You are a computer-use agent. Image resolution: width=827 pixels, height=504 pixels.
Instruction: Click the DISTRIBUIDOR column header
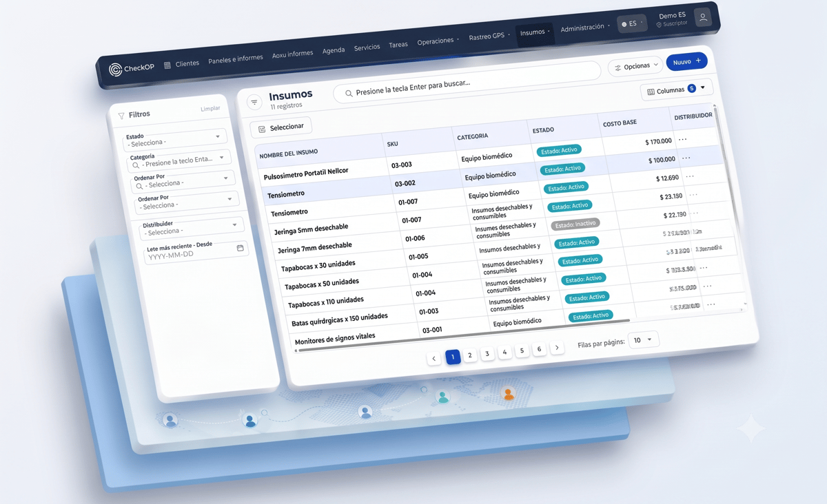pos(693,116)
